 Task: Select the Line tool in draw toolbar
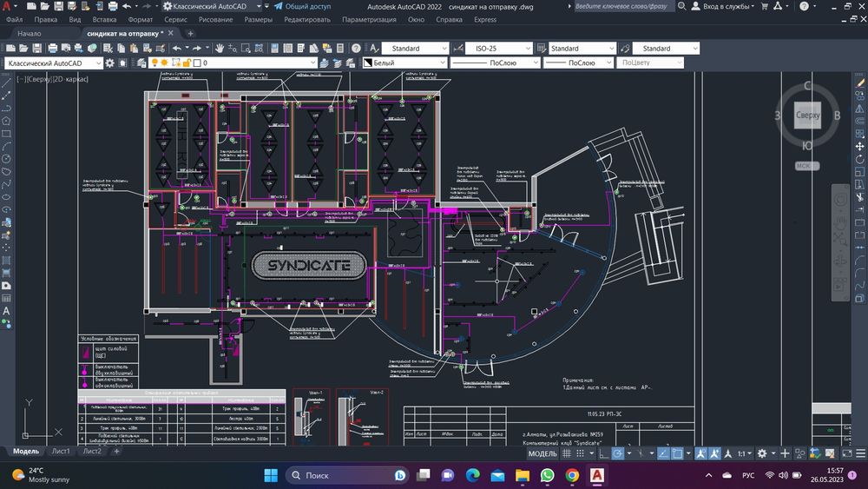pos(6,83)
